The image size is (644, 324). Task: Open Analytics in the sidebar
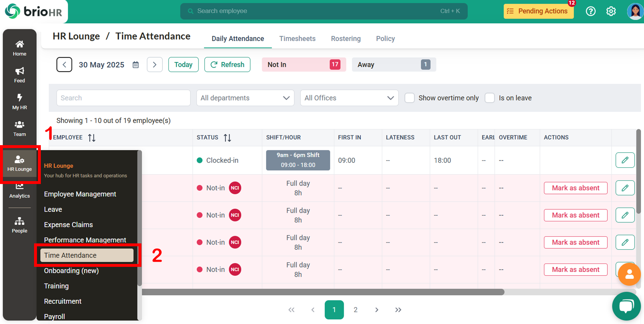click(x=20, y=190)
